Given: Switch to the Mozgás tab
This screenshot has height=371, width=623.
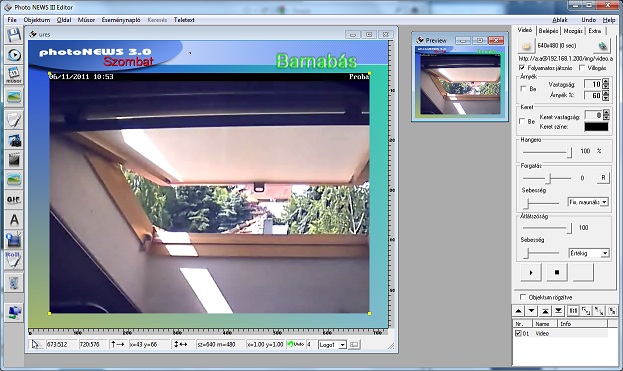Looking at the screenshot, I should 573,31.
